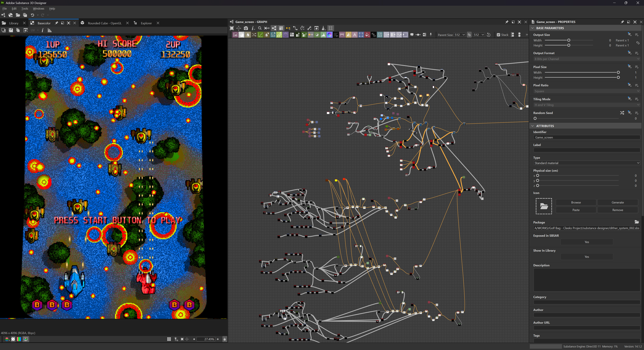Open the Windows menu
The height and width of the screenshot is (350, 644).
pos(38,9)
